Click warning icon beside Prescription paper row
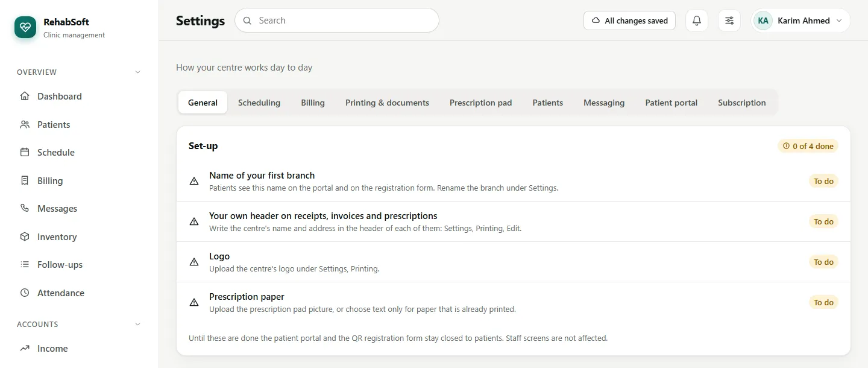The width and height of the screenshot is (868, 368). [x=194, y=302]
